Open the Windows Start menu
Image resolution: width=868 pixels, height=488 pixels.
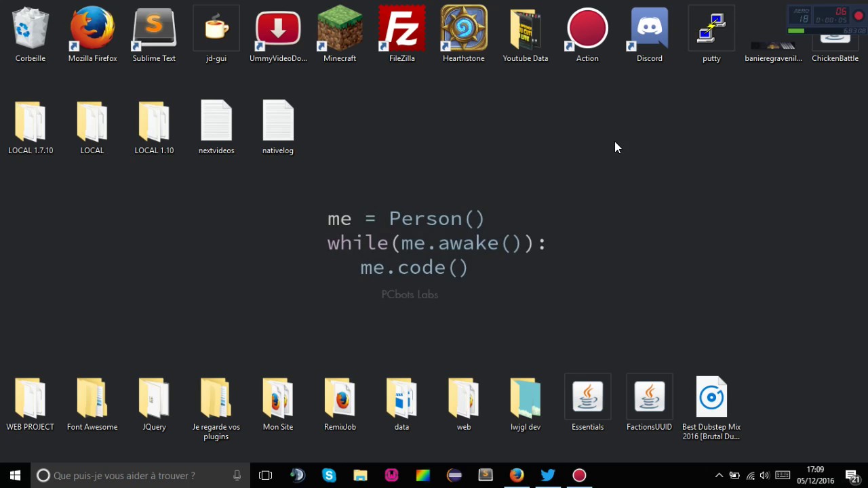(x=16, y=475)
